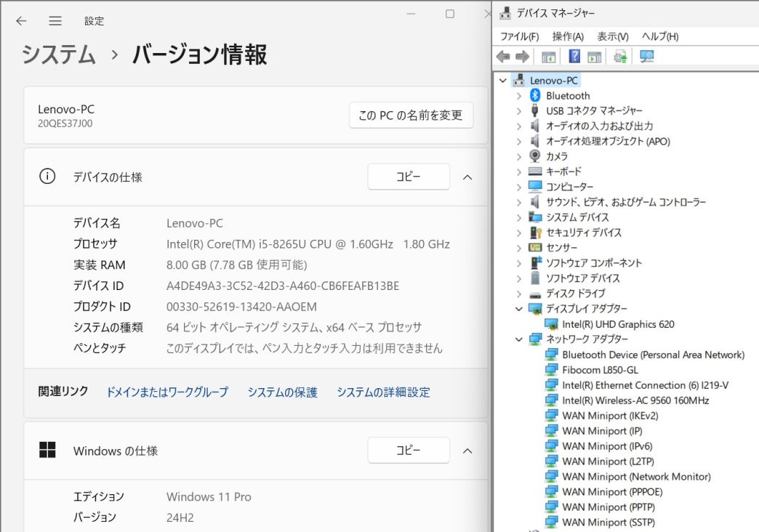759x532 pixels.
Task: Select WAN Miniport (Network Monitor) entry
Action: [x=636, y=477]
